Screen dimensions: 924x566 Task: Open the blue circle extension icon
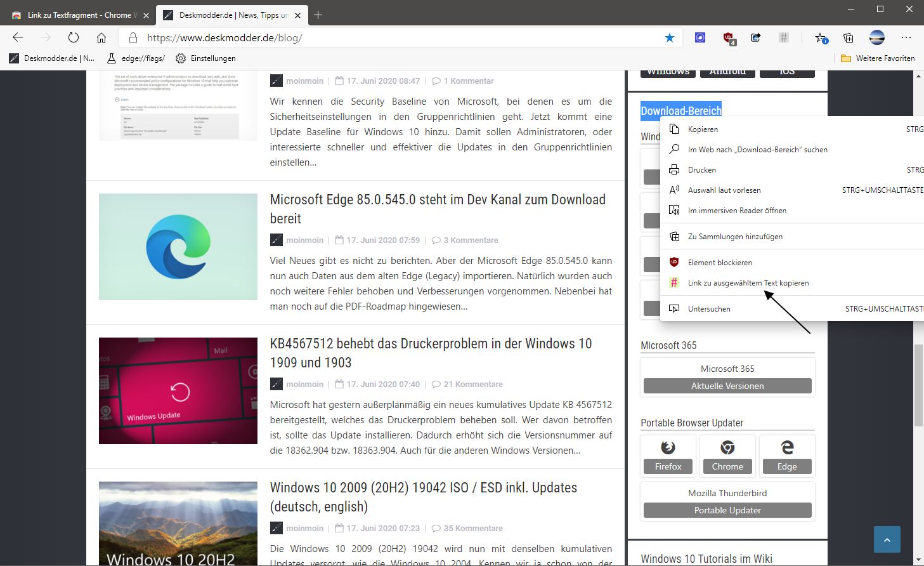[x=700, y=37]
